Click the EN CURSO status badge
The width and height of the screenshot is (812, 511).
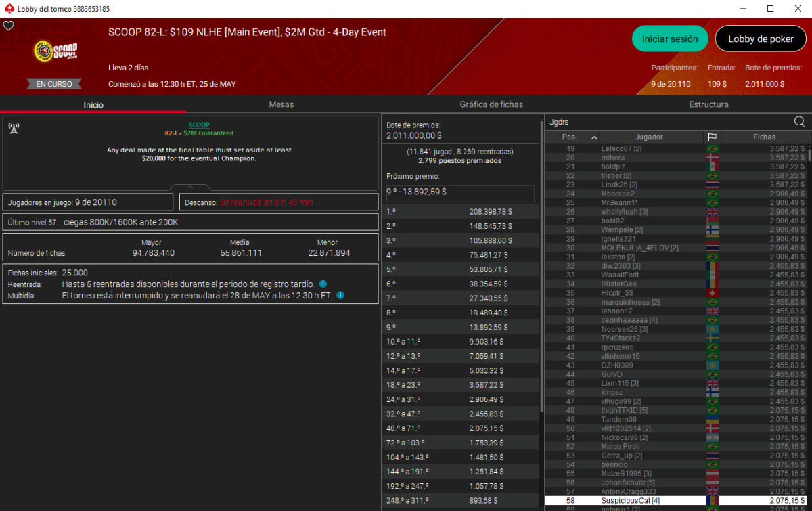pos(54,84)
